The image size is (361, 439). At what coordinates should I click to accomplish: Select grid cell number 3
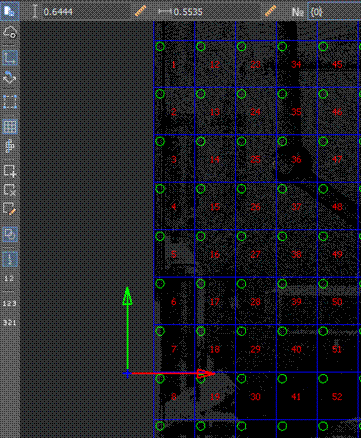174,159
